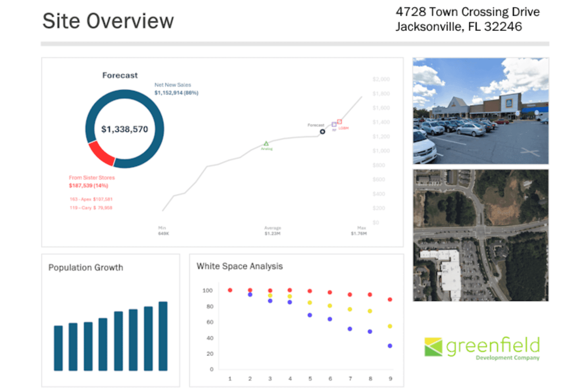Open the aerial satellite site image
Image resolution: width=588 pixels, height=392 pixels.
click(x=481, y=235)
